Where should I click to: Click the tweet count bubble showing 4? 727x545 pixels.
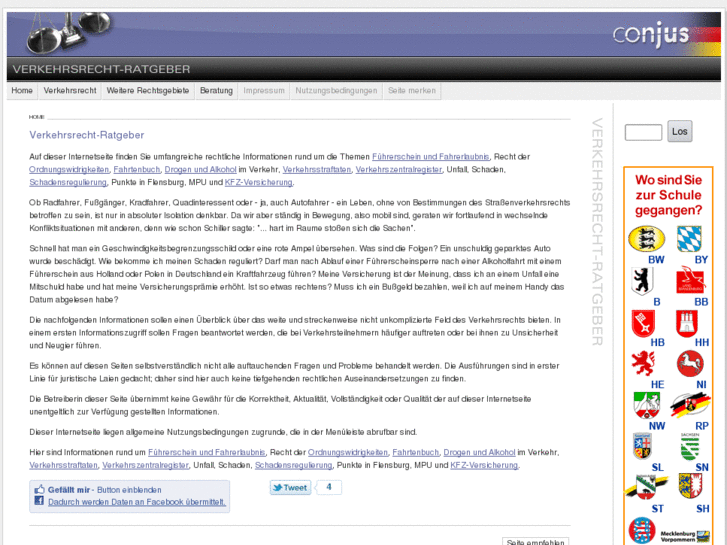pyautogui.click(x=329, y=487)
